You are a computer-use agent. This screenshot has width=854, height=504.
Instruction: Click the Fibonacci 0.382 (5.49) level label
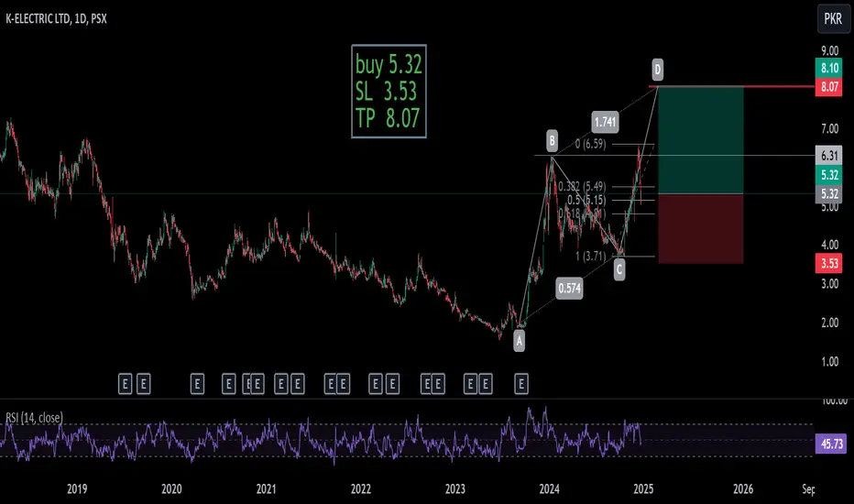click(582, 186)
